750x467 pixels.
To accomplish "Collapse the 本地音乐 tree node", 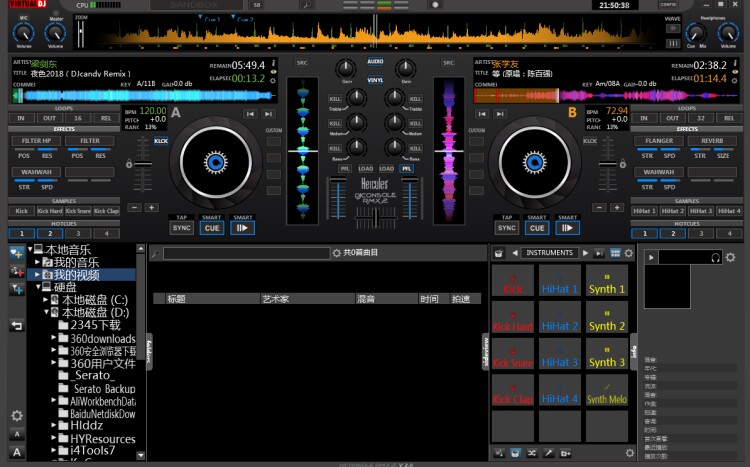I will tap(30, 249).
